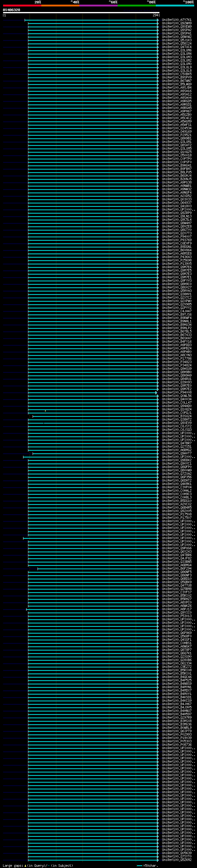Select hit label UniRef100_Q7SYT0
This screenshot has width=197, height=868.
coord(176,857)
